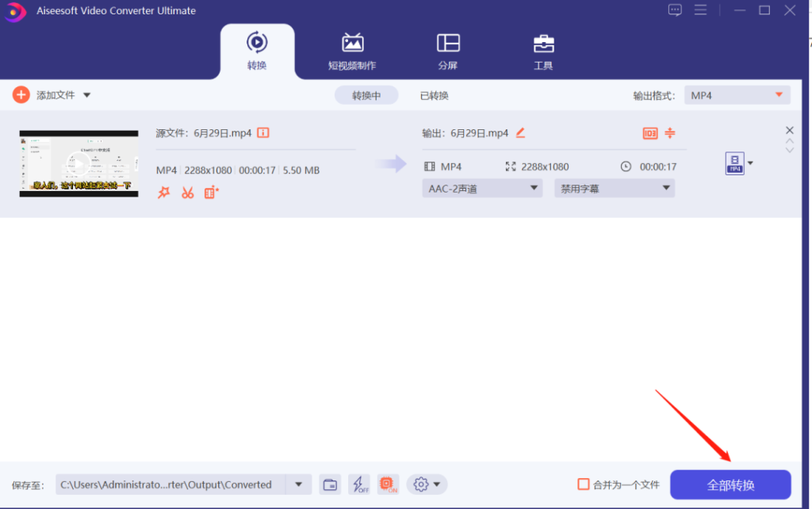
Task: Open the output folder icon
Action: click(330, 484)
